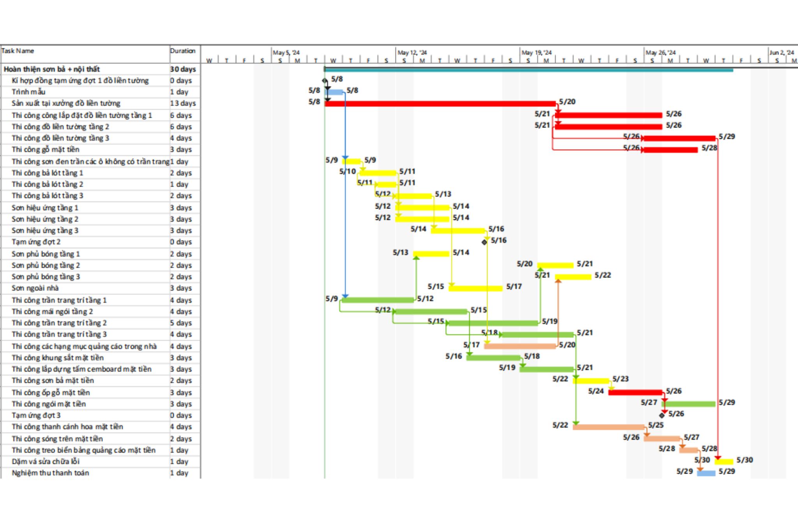Select task 'Kí hợp đồng tạm ứng đợt 1 đồ liền tường'

80,81
